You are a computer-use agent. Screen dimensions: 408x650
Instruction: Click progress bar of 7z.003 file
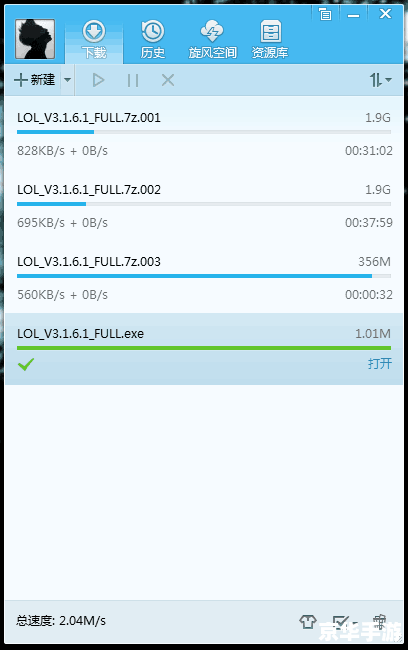[204, 276]
